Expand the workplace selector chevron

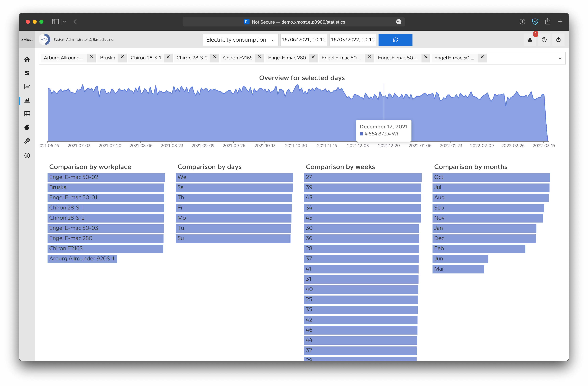560,58
